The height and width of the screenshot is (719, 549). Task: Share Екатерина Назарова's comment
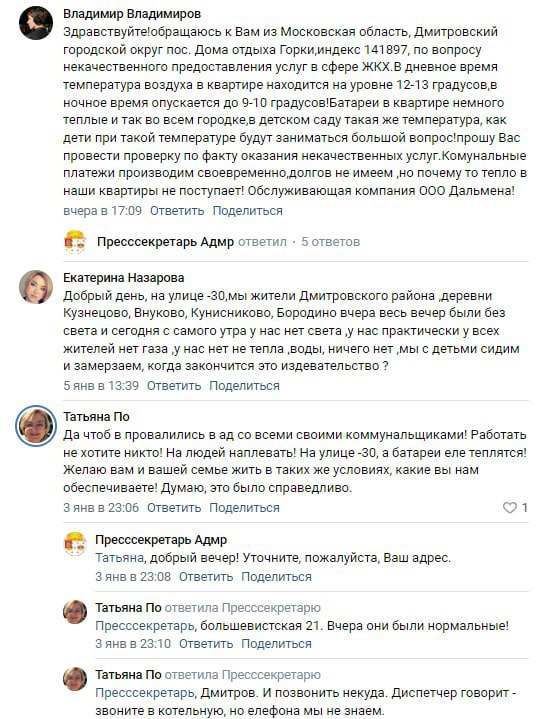pos(244,386)
